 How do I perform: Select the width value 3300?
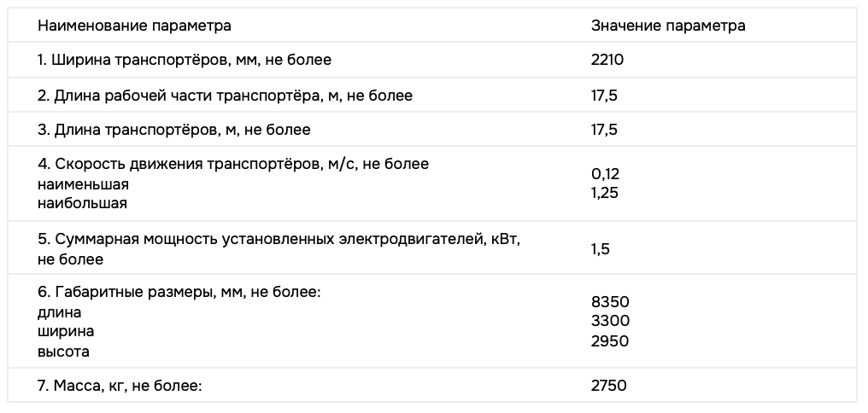coord(610,322)
